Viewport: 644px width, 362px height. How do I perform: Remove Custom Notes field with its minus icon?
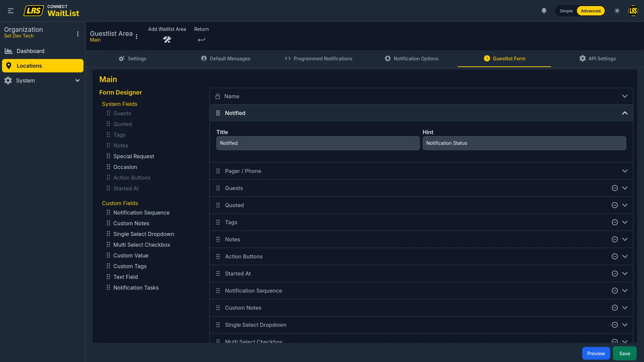click(x=615, y=308)
